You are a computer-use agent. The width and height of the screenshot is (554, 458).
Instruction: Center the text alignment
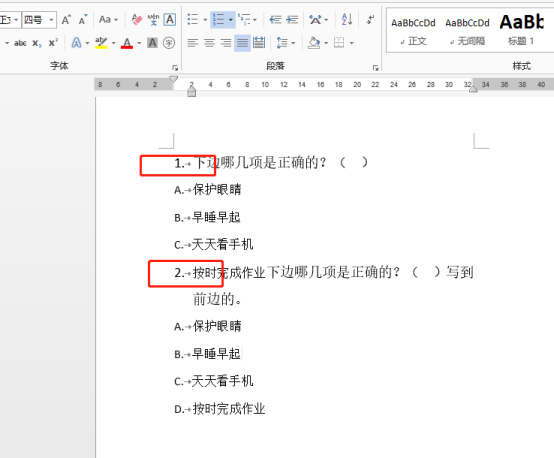[x=209, y=43]
